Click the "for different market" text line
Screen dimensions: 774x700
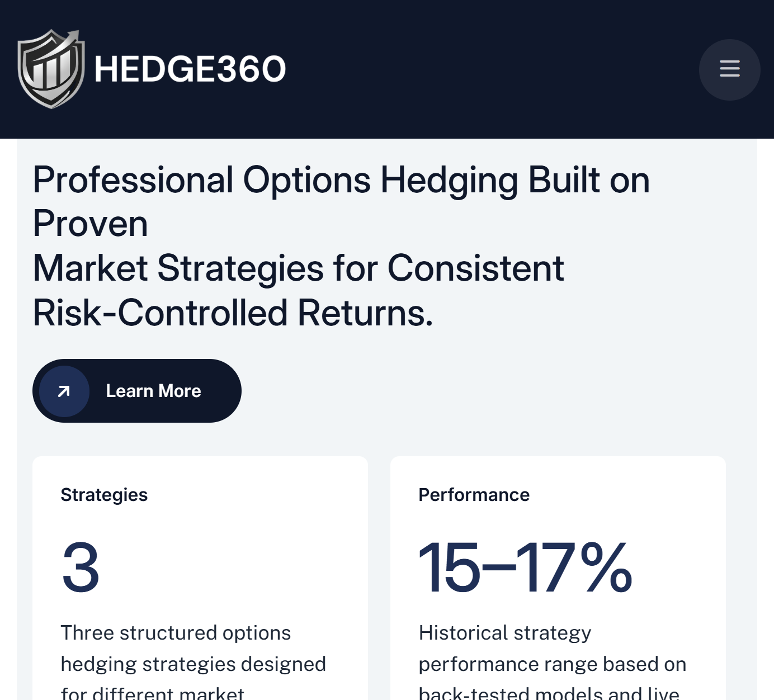coord(152,693)
